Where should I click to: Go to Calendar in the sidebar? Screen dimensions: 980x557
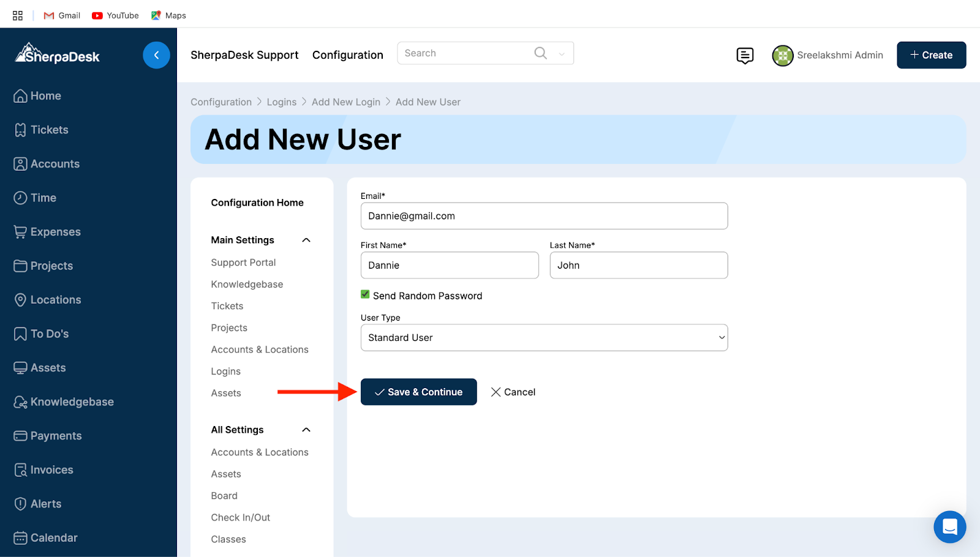54,537
